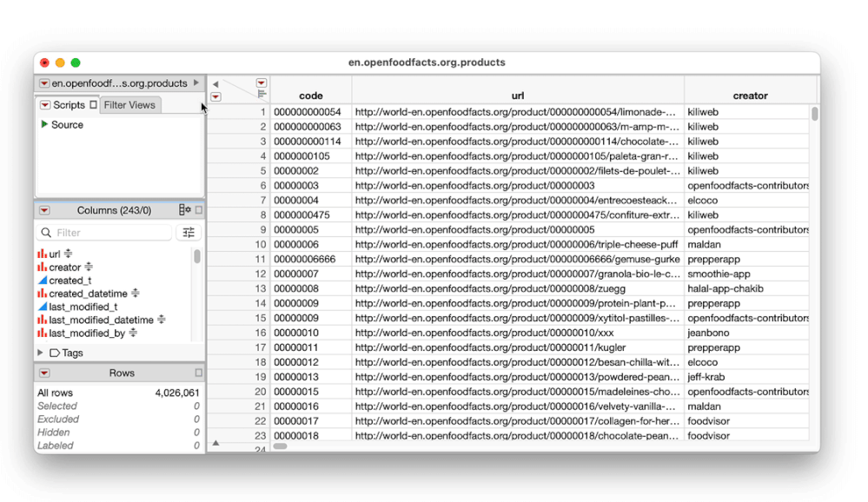Image resolution: width=868 pixels, height=502 pixels.
Task: Click the nominal icon beside creator column
Action: click(42, 268)
